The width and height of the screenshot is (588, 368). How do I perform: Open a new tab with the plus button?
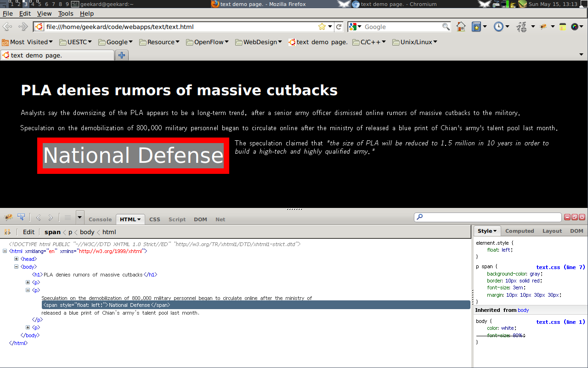pyautogui.click(x=122, y=55)
